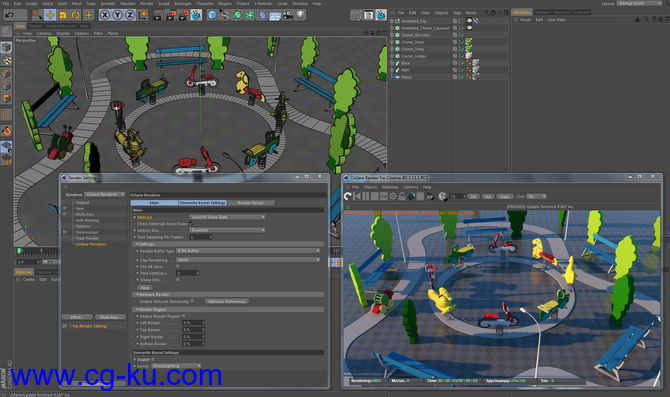The width and height of the screenshot is (670, 397).
Task: Open the MoGraph menu in the main menu bar
Action: click(x=183, y=3)
